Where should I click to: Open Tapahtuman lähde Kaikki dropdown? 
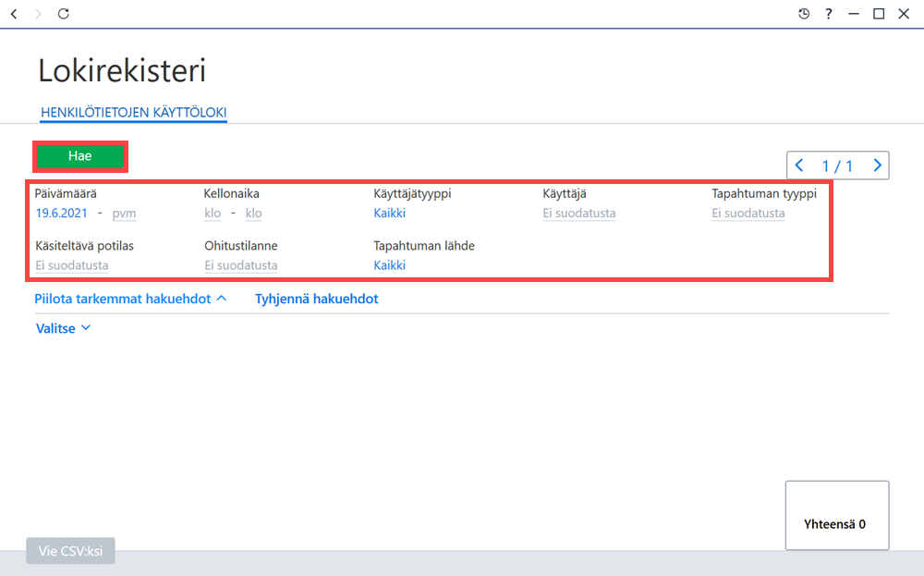click(x=390, y=265)
